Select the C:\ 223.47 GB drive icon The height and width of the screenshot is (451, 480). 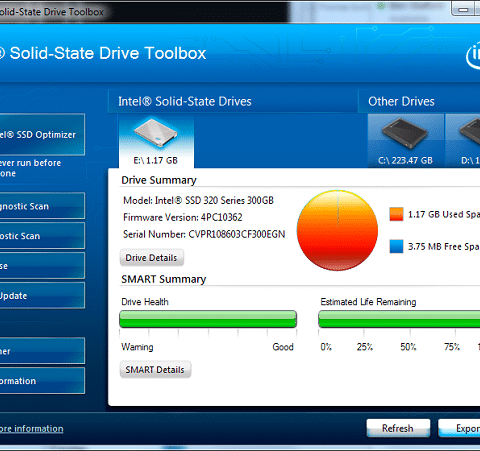(x=405, y=141)
